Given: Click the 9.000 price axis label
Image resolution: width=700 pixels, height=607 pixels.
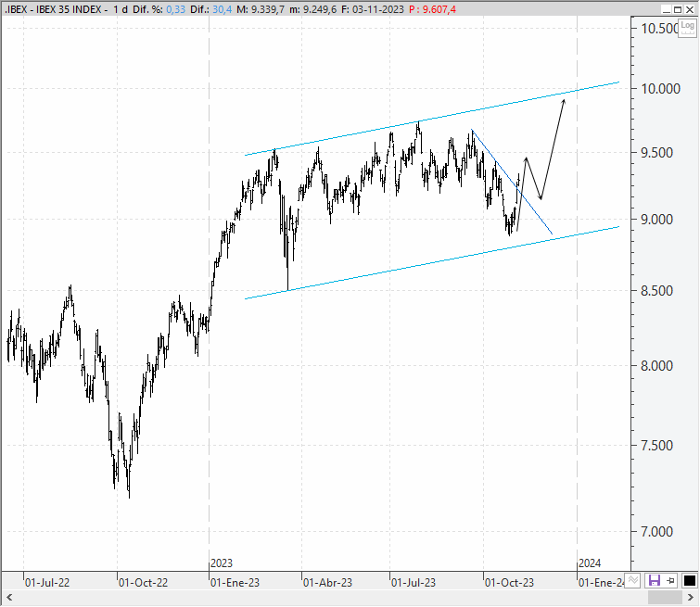Looking at the screenshot, I should 656,220.
